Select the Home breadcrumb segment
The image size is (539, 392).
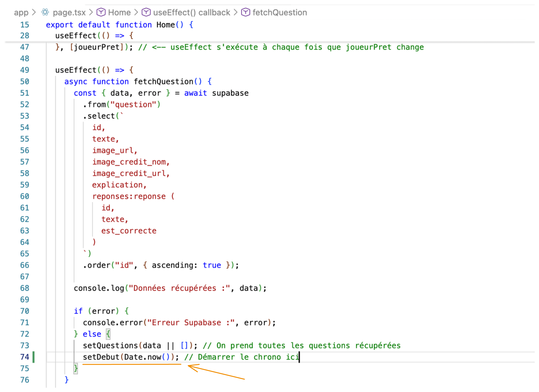(120, 12)
